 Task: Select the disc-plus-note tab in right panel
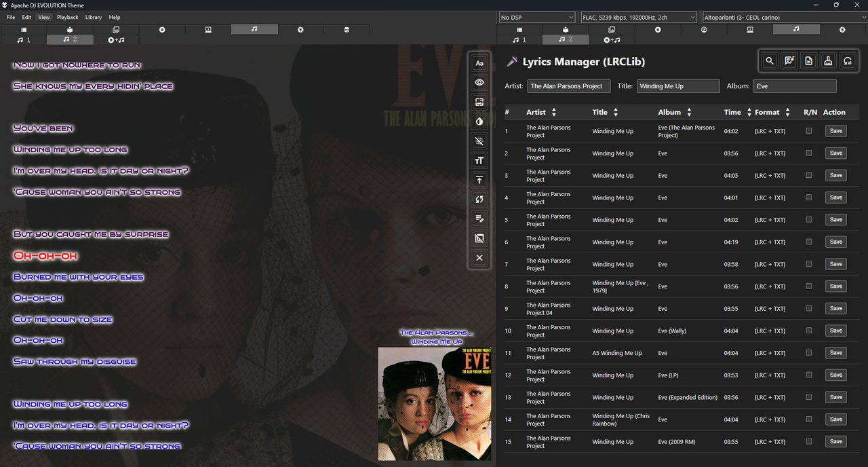pos(612,40)
